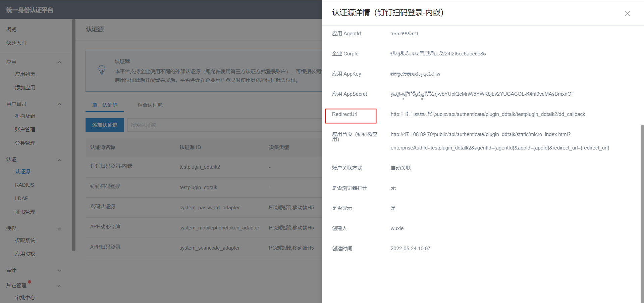This screenshot has width=644, height=303.
Task: Open 概览 in the sidebar
Action: point(11,30)
